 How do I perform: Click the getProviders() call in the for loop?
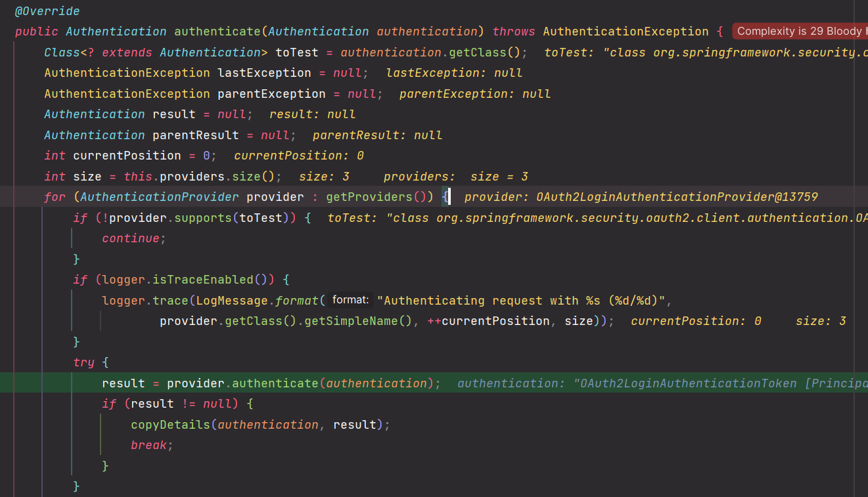click(x=379, y=197)
